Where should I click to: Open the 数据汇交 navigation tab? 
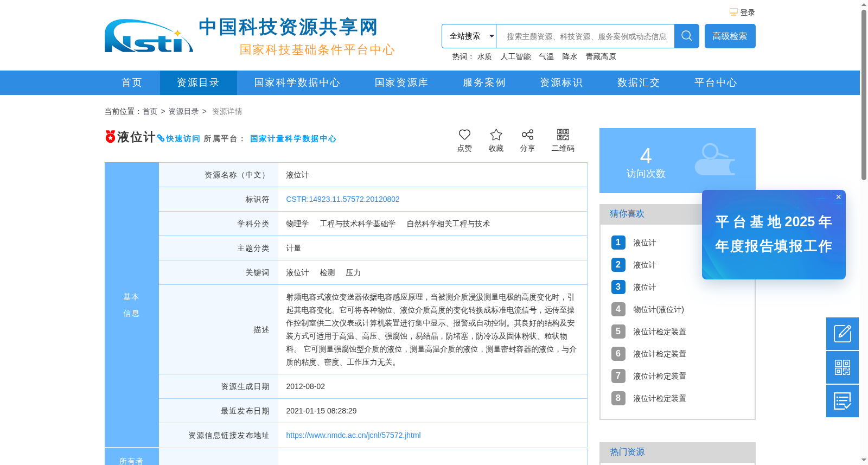point(639,82)
